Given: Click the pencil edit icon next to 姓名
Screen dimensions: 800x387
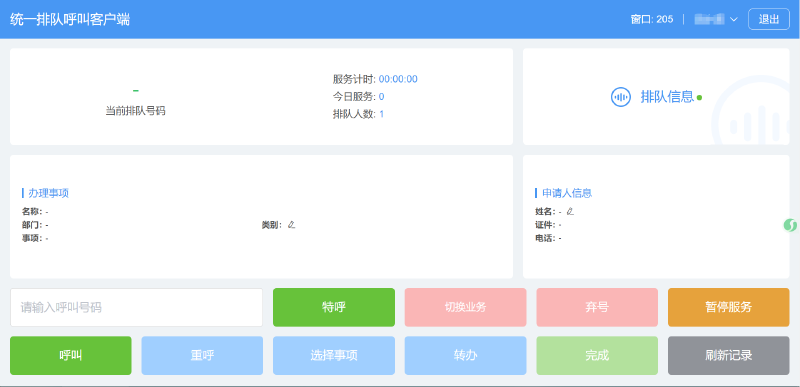Looking at the screenshot, I should 570,211.
